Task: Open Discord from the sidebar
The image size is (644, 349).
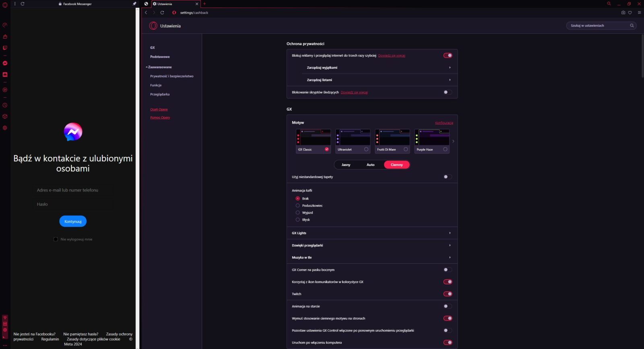Action: point(5,75)
